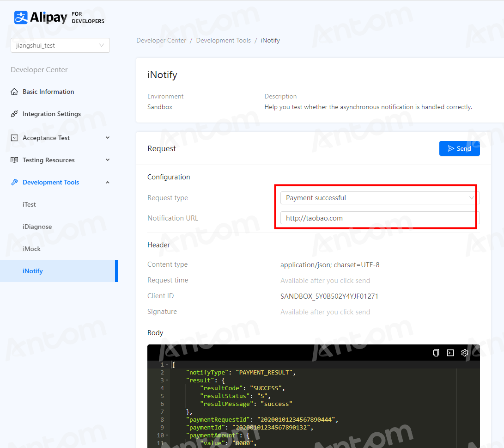Image resolution: width=504 pixels, height=448 pixels.
Task: Fold the paymentAmount block at line 10
Action: [x=167, y=436]
